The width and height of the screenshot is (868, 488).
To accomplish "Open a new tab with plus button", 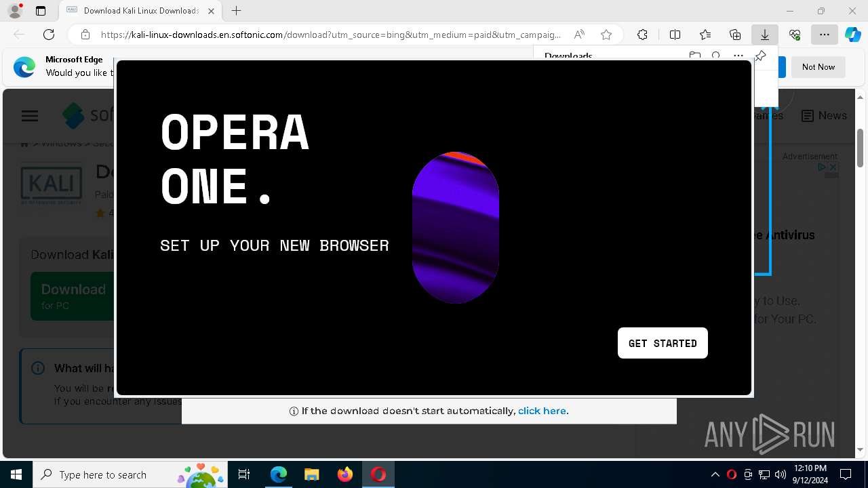I will point(236,11).
